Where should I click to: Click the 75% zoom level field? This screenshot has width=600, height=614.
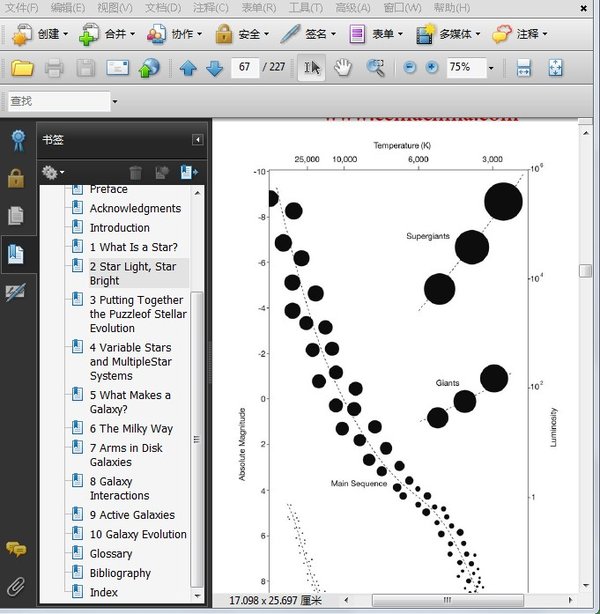466,67
